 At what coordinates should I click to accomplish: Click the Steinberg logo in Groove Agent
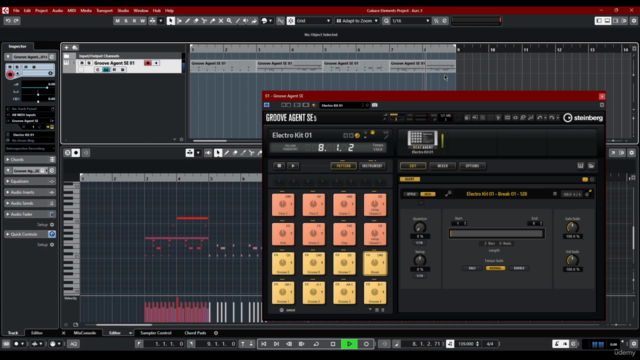coord(583,118)
